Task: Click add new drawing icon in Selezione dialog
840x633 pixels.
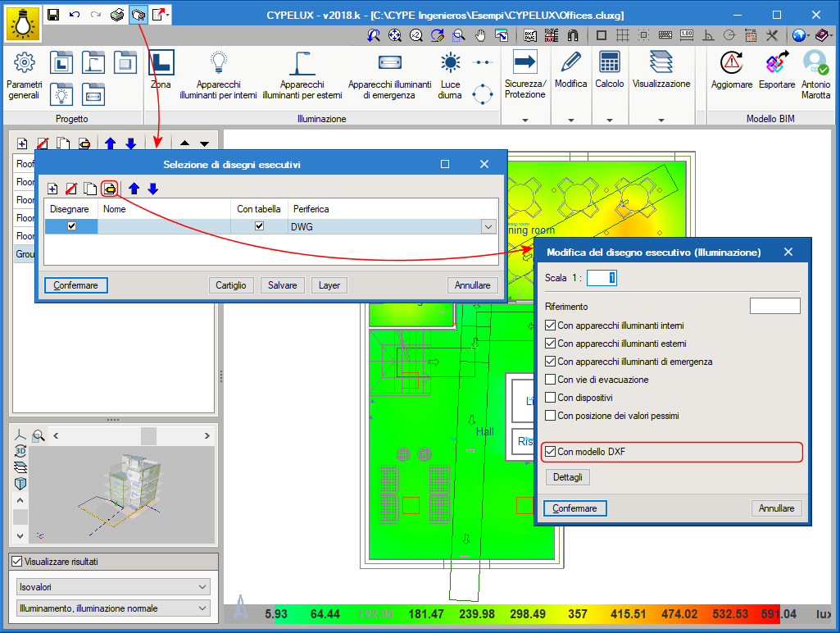Action: (x=52, y=189)
